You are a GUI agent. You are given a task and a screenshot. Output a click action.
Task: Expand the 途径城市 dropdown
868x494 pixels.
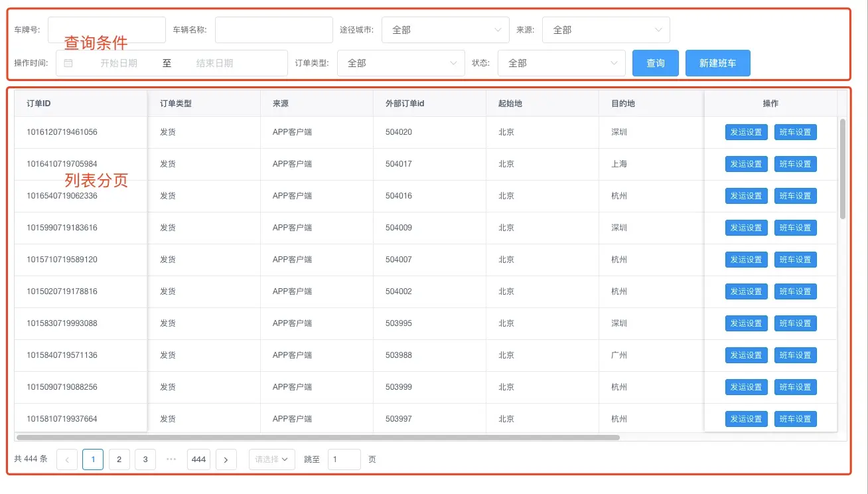tap(445, 30)
